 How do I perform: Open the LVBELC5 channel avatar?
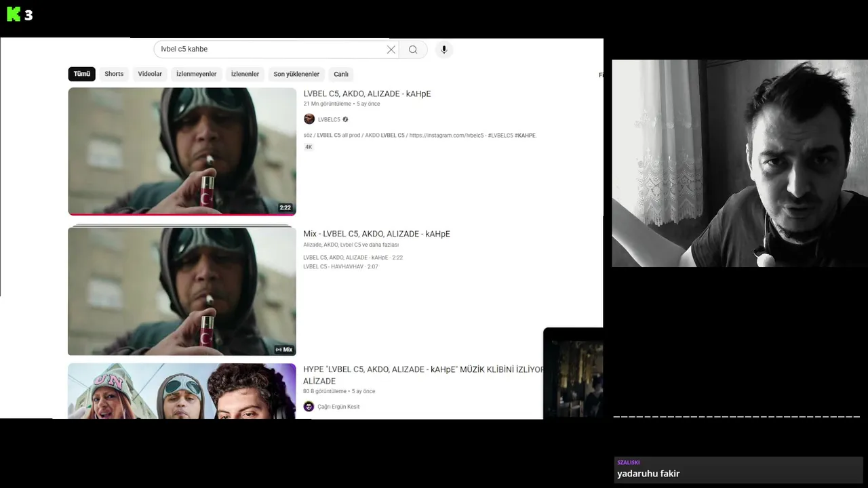pyautogui.click(x=309, y=119)
